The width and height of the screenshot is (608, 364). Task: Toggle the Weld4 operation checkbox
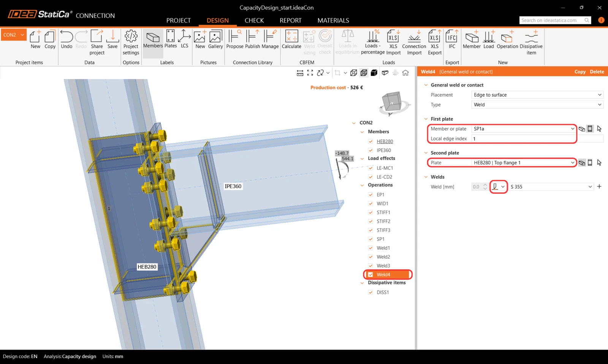(370, 274)
